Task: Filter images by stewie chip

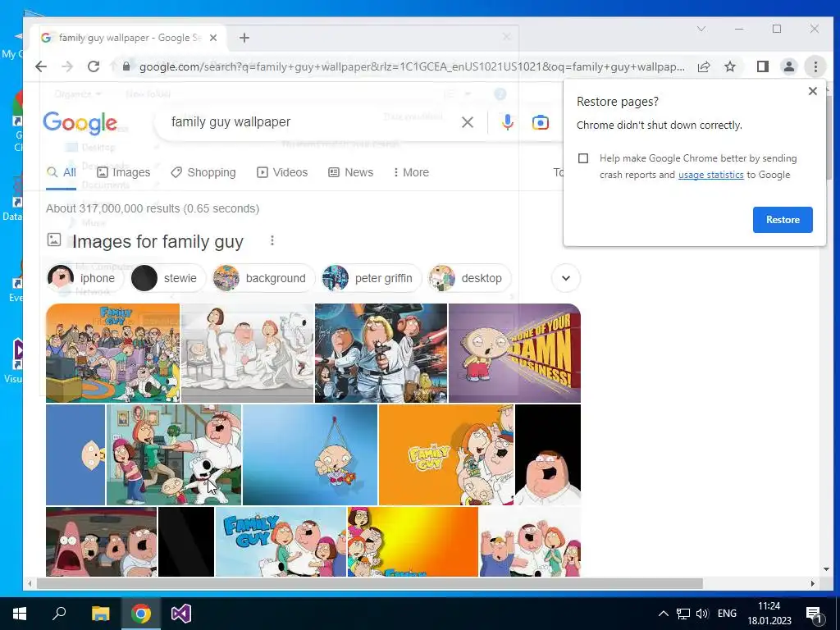Action: (x=168, y=278)
